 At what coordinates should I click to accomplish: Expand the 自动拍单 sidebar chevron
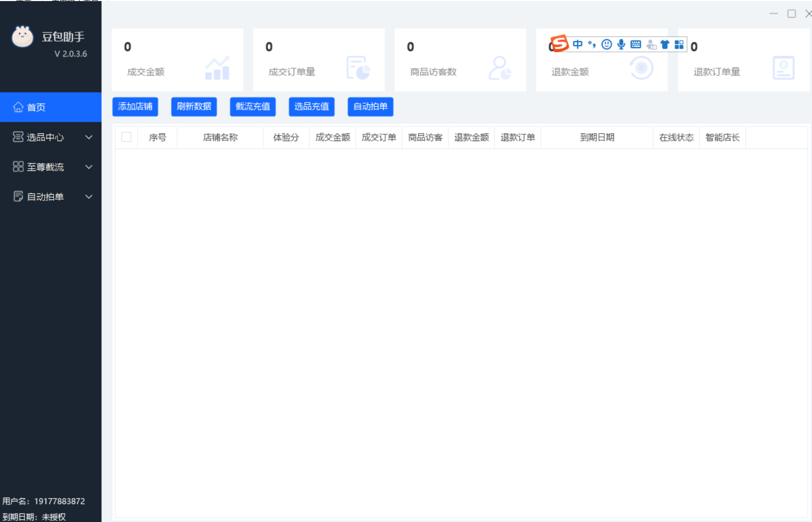89,196
